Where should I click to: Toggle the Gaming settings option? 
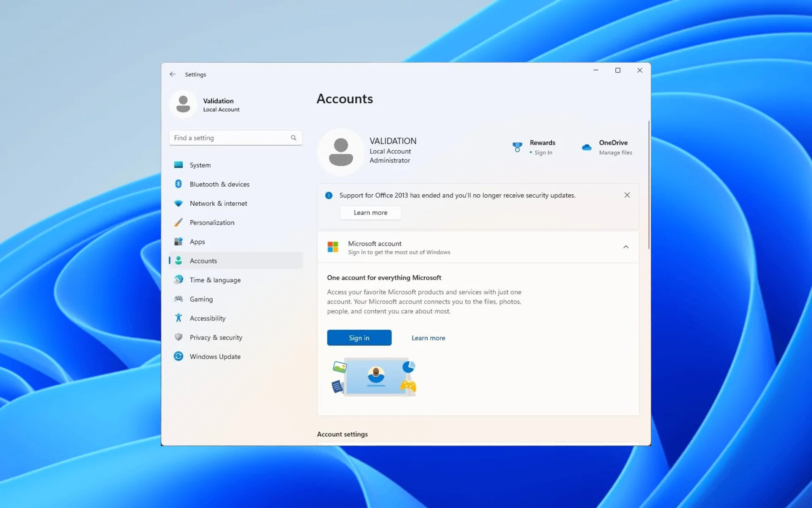pyautogui.click(x=201, y=298)
